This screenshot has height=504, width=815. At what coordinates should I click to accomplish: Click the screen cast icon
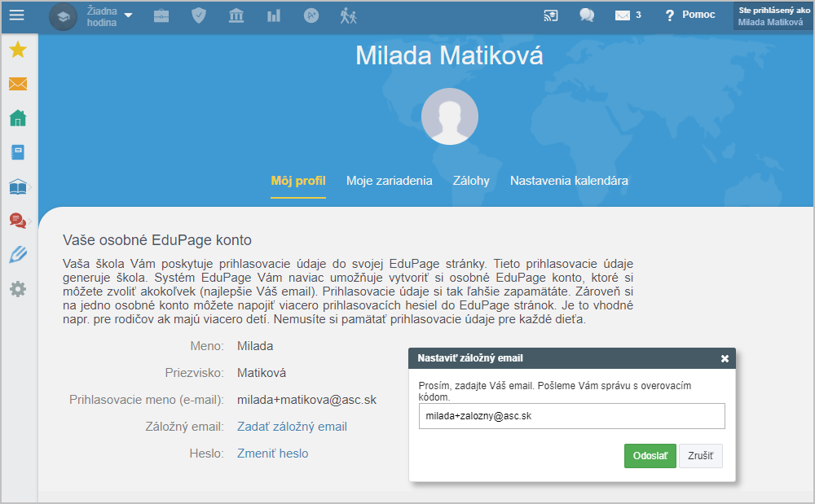(x=551, y=15)
